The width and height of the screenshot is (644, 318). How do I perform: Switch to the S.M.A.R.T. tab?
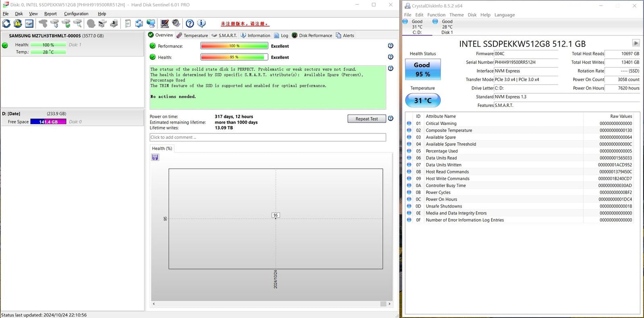pos(224,35)
